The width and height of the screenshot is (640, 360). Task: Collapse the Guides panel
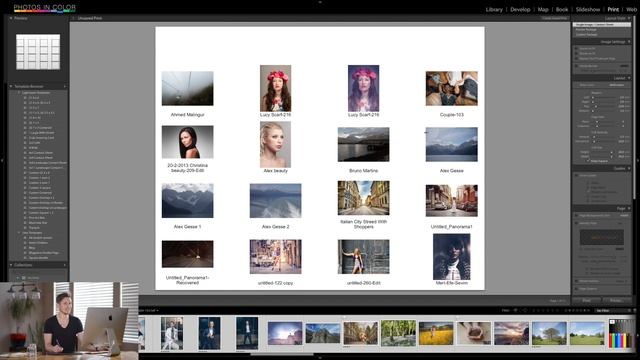click(x=629, y=168)
